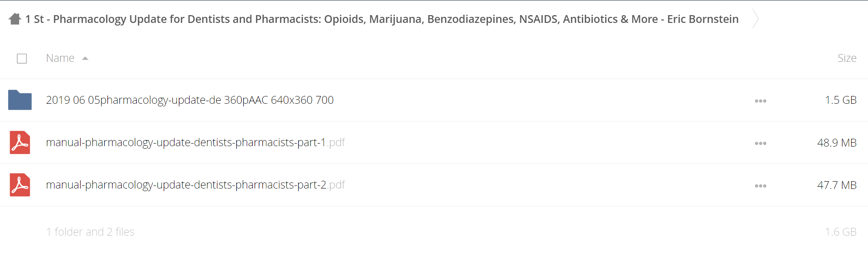The width and height of the screenshot is (868, 259).
Task: Toggle ascending sort arrow beside Name
Action: [85, 58]
